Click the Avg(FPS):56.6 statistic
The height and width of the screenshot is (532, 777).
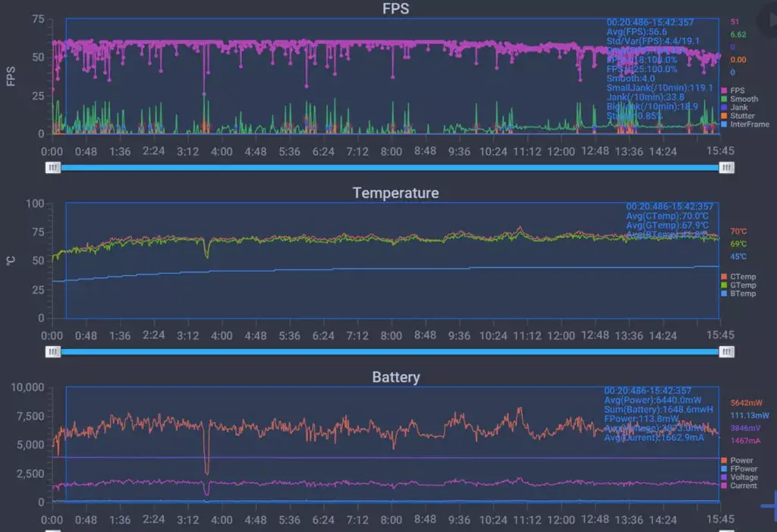[x=637, y=32]
